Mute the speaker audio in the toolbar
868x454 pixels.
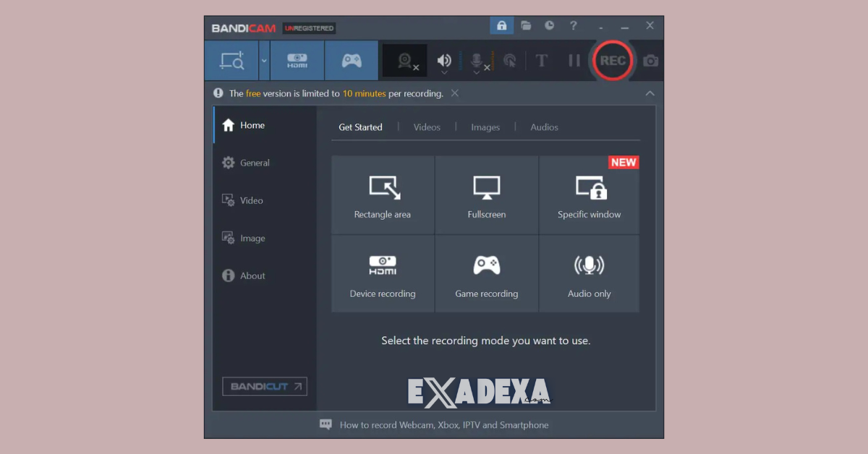[443, 61]
